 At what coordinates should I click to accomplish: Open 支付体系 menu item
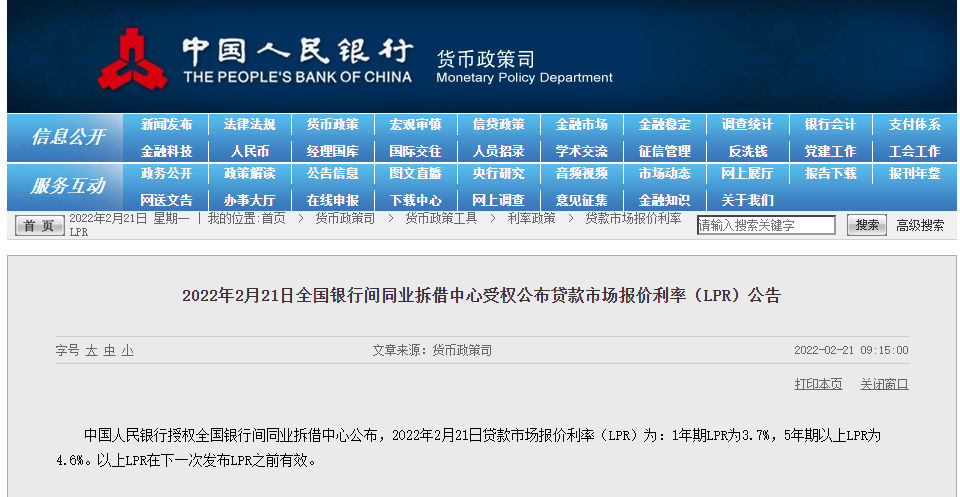(x=915, y=125)
